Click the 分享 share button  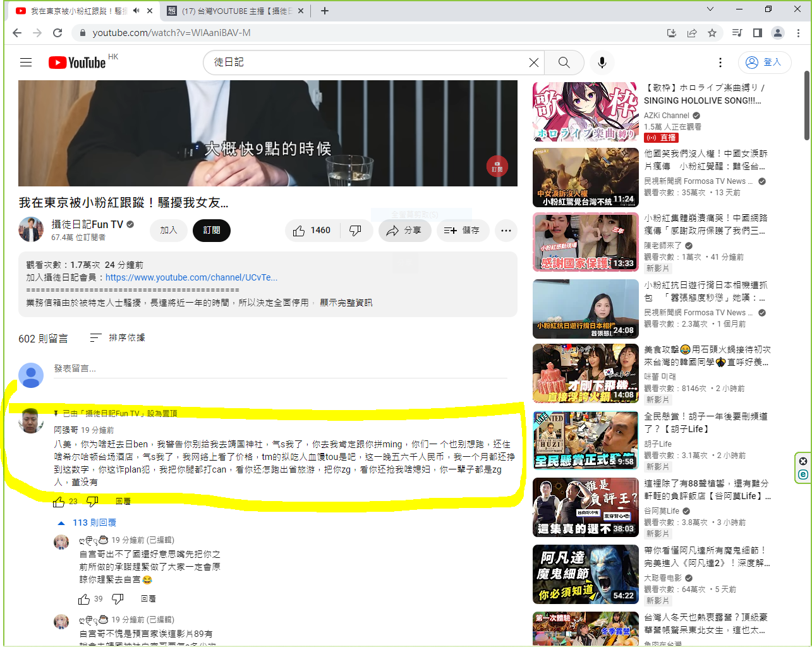click(x=405, y=231)
